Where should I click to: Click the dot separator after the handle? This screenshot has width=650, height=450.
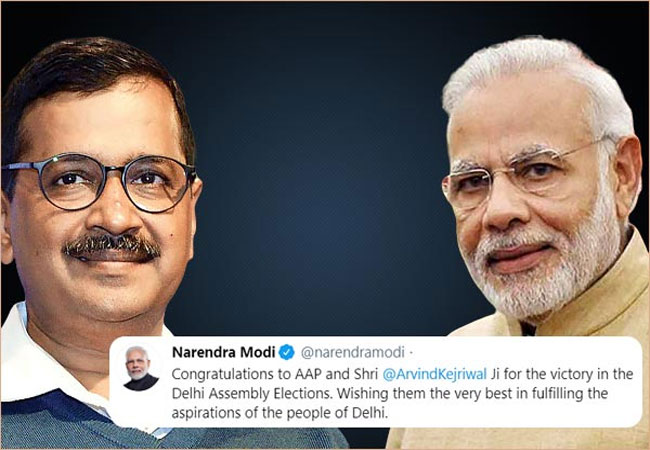point(411,353)
